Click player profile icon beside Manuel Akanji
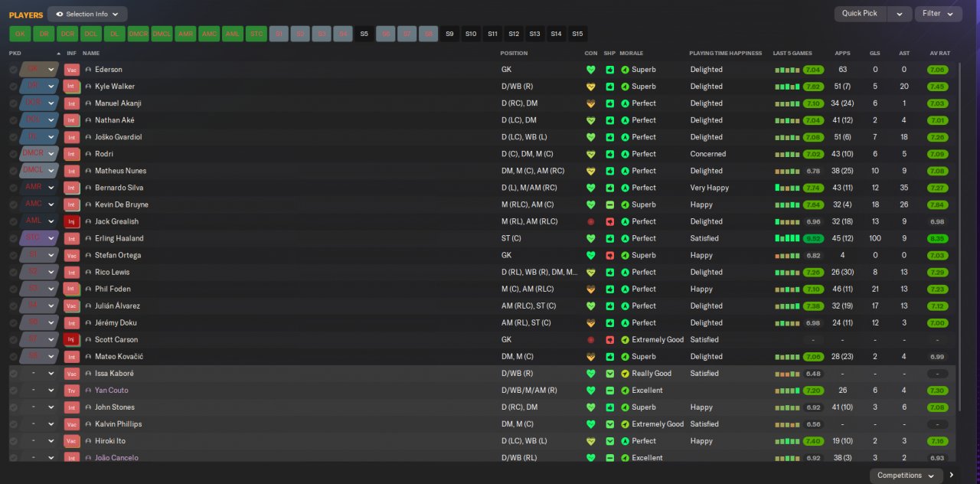 click(x=88, y=103)
